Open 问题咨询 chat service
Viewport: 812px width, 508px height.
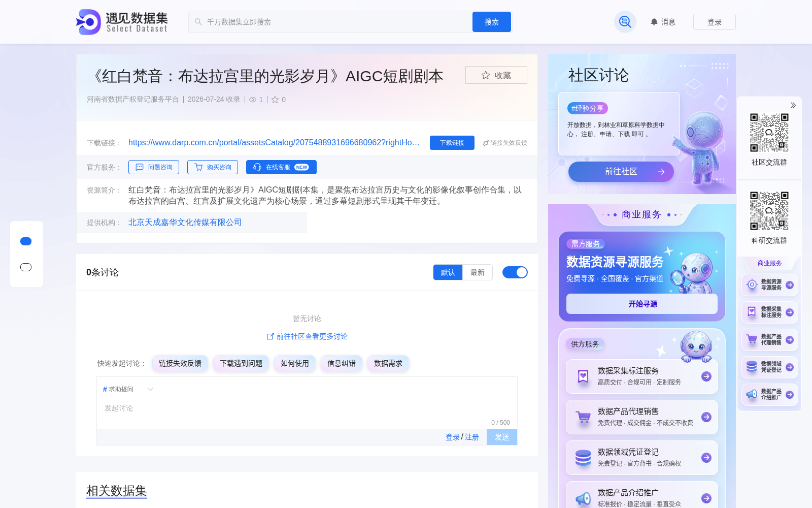(x=154, y=167)
